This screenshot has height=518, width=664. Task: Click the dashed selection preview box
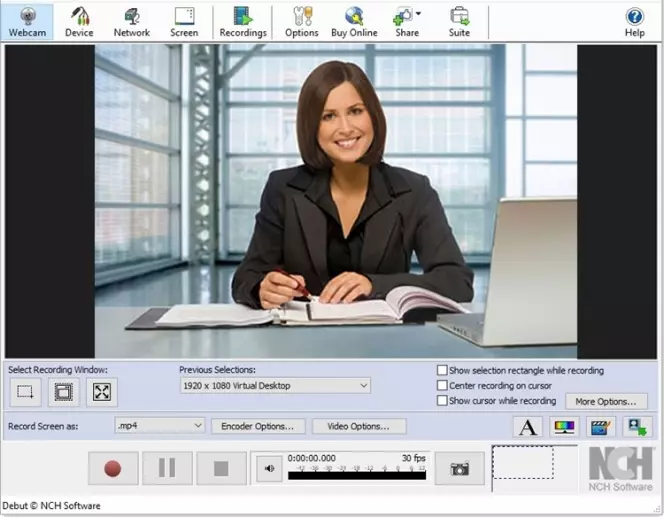(x=523, y=463)
